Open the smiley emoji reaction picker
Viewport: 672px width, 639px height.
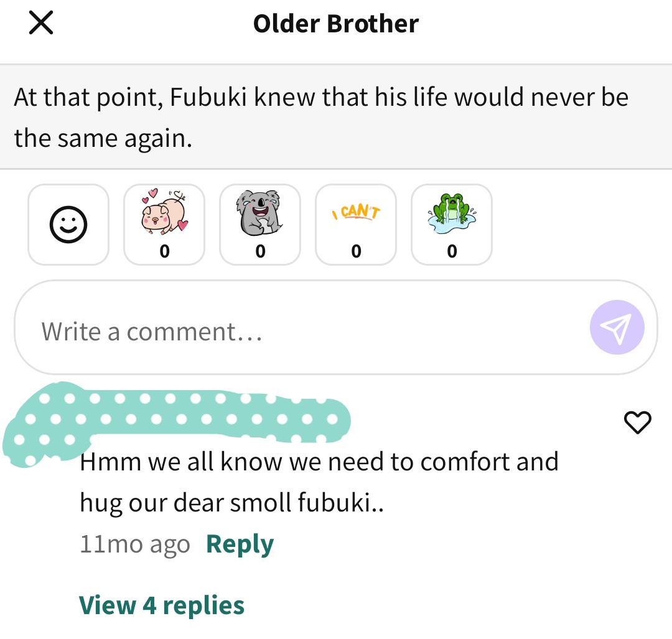pyautogui.click(x=68, y=225)
